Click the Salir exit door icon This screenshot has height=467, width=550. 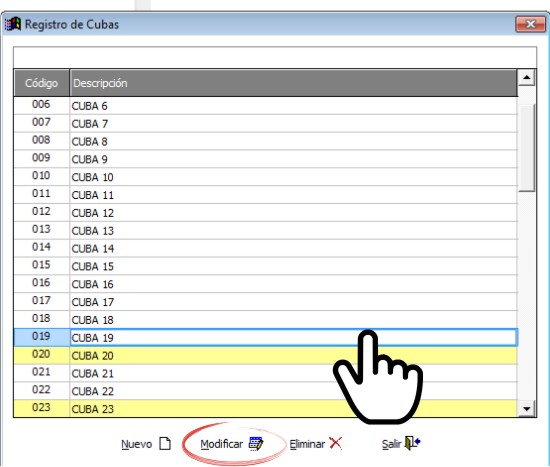point(412,443)
